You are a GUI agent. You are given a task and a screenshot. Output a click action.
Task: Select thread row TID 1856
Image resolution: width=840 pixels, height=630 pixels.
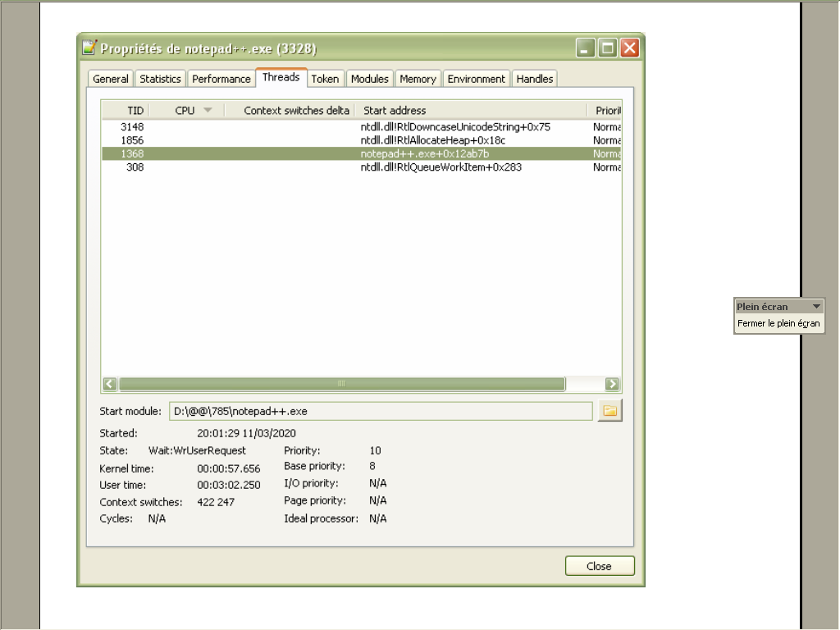(x=362, y=140)
